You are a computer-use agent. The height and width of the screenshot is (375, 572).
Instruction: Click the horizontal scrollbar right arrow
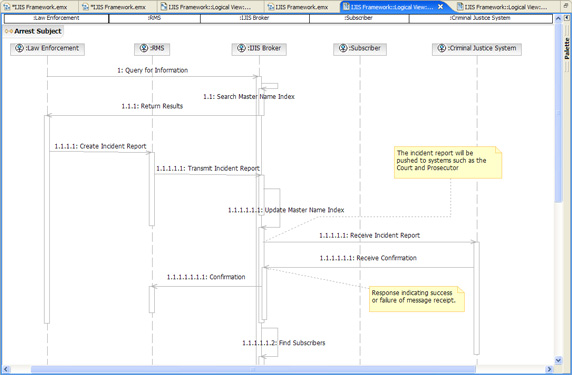tap(550, 370)
